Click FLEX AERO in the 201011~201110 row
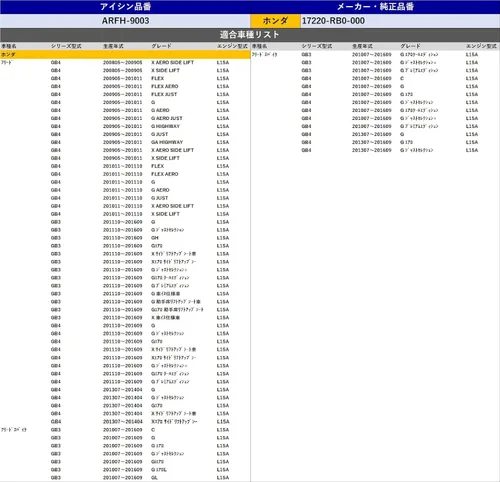The height and width of the screenshot is (482, 500). pos(165,174)
